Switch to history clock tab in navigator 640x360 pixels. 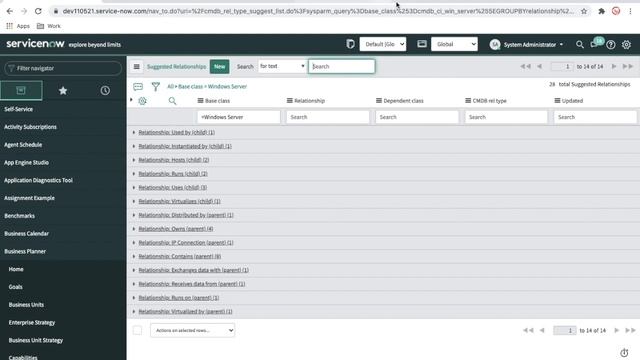[x=105, y=91]
